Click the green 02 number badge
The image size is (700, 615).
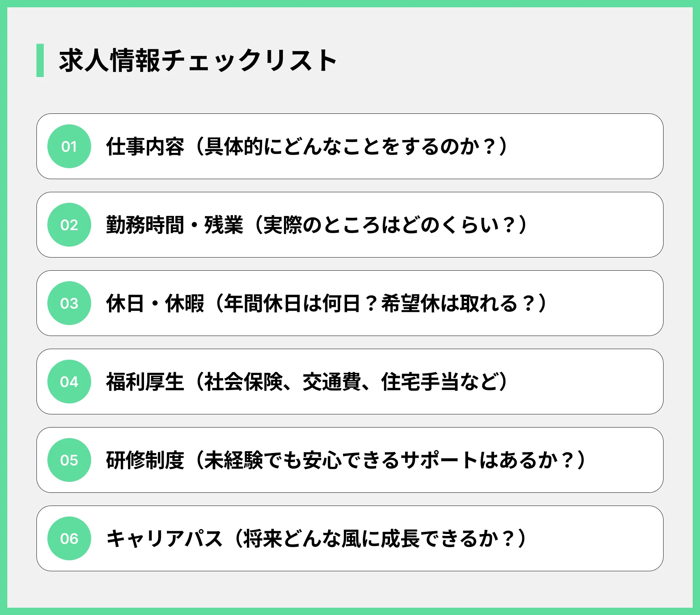(x=69, y=225)
